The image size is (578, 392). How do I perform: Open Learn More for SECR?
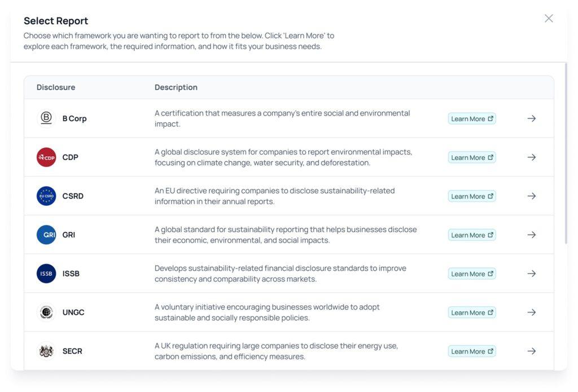[472, 351]
